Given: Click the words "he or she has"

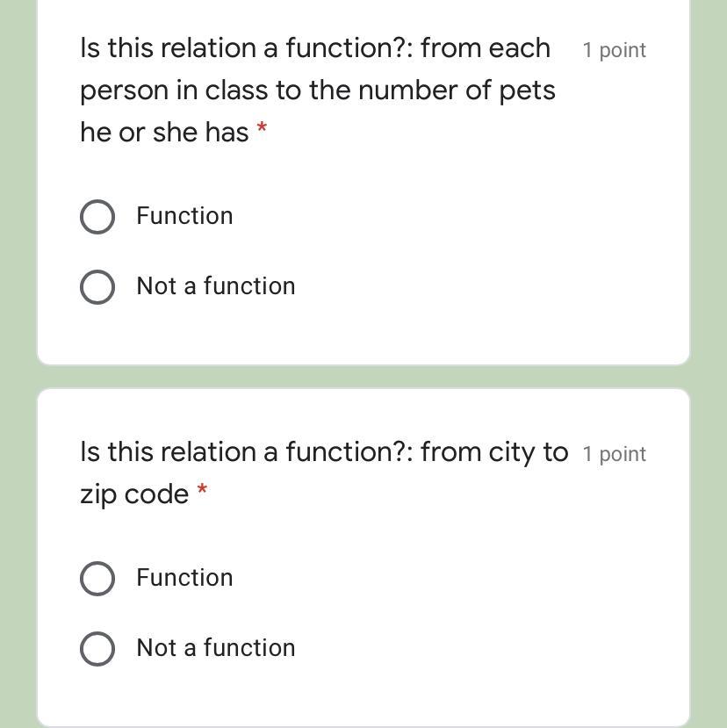Looking at the screenshot, I should tap(164, 133).
